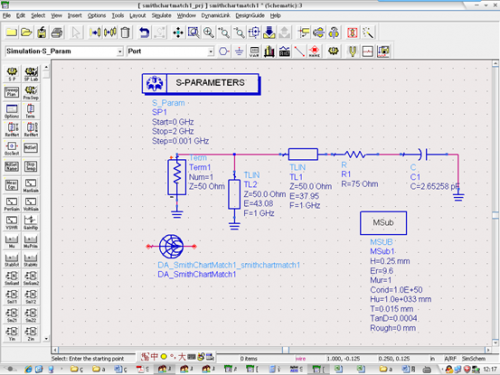Open the DynamicLink menu

216,15
